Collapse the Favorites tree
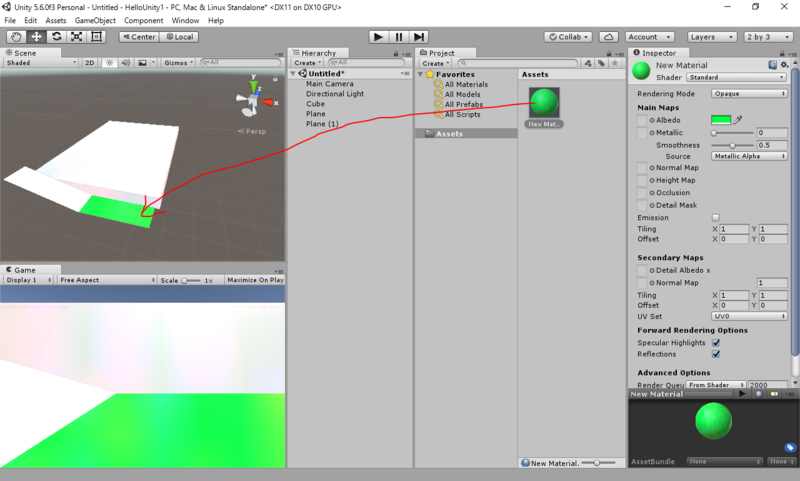Image resolution: width=800 pixels, height=481 pixels. click(420, 74)
